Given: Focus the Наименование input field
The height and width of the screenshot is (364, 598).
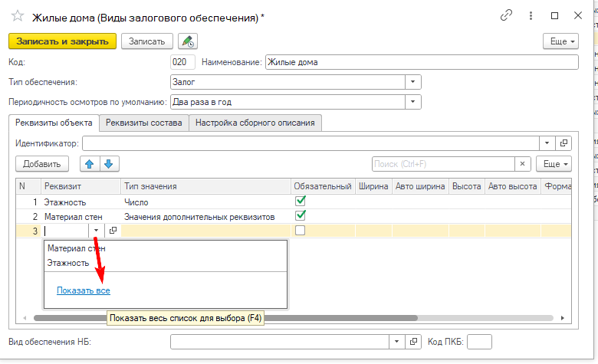Looking at the screenshot, I should pyautogui.click(x=422, y=62).
